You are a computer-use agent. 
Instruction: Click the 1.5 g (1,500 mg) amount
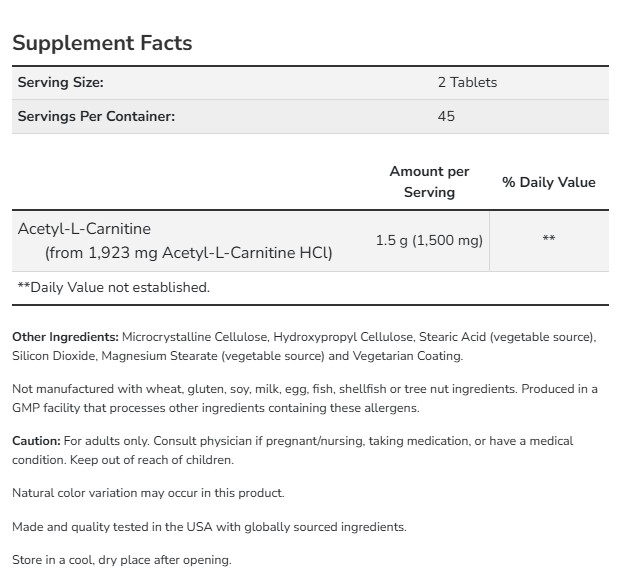[429, 240]
